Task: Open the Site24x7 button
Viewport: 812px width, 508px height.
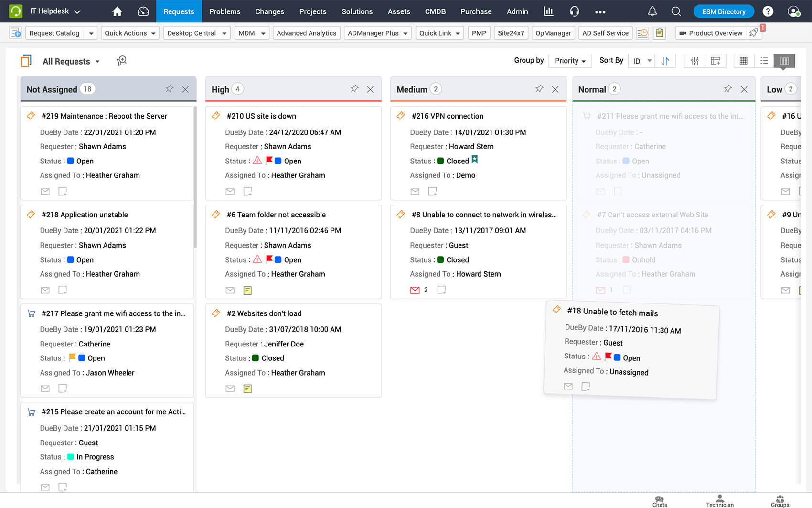Action: click(x=511, y=33)
